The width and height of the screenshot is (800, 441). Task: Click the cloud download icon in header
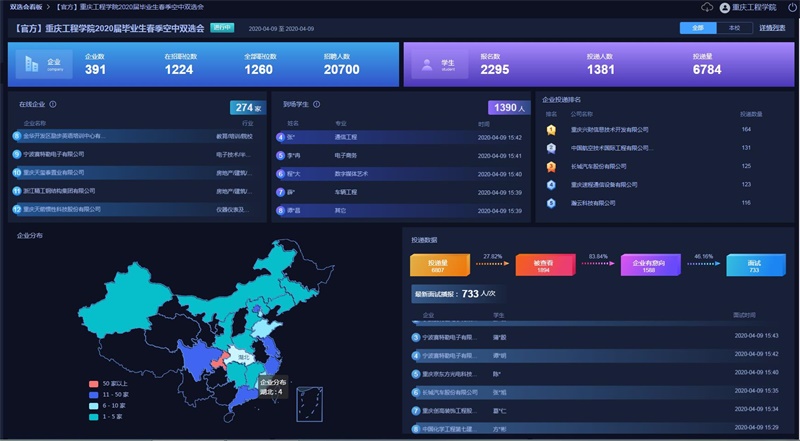(x=708, y=7)
